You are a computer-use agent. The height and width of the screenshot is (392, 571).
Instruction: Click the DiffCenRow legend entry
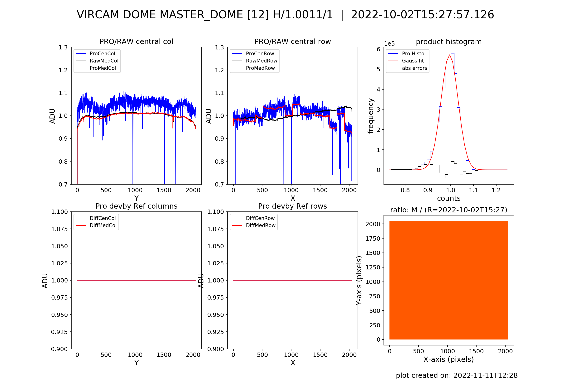260,218
